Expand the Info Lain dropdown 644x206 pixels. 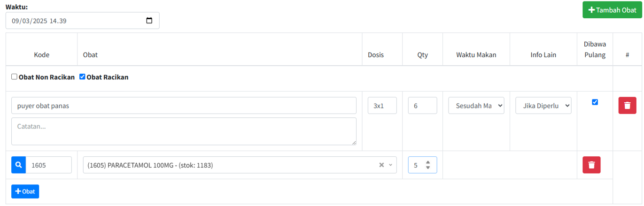(543, 106)
